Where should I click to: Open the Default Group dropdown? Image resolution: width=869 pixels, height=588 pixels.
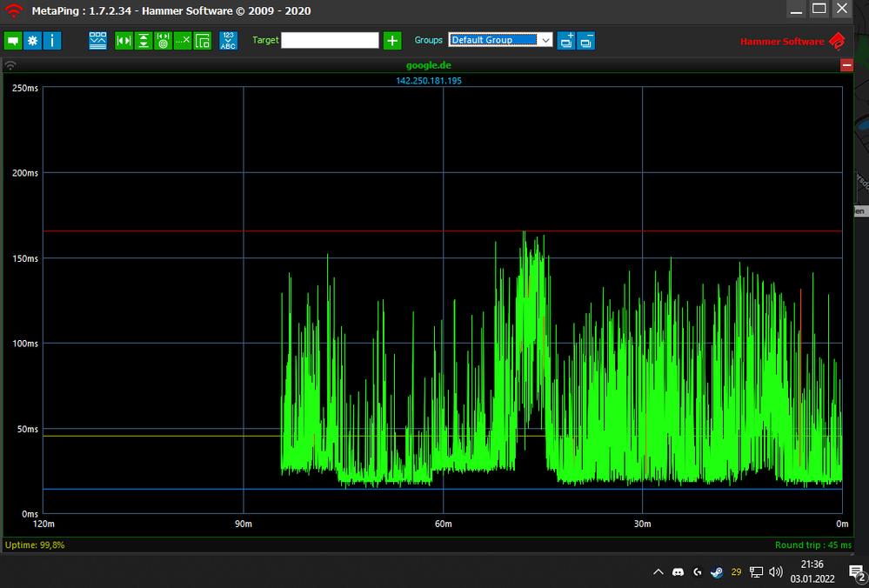pyautogui.click(x=500, y=40)
